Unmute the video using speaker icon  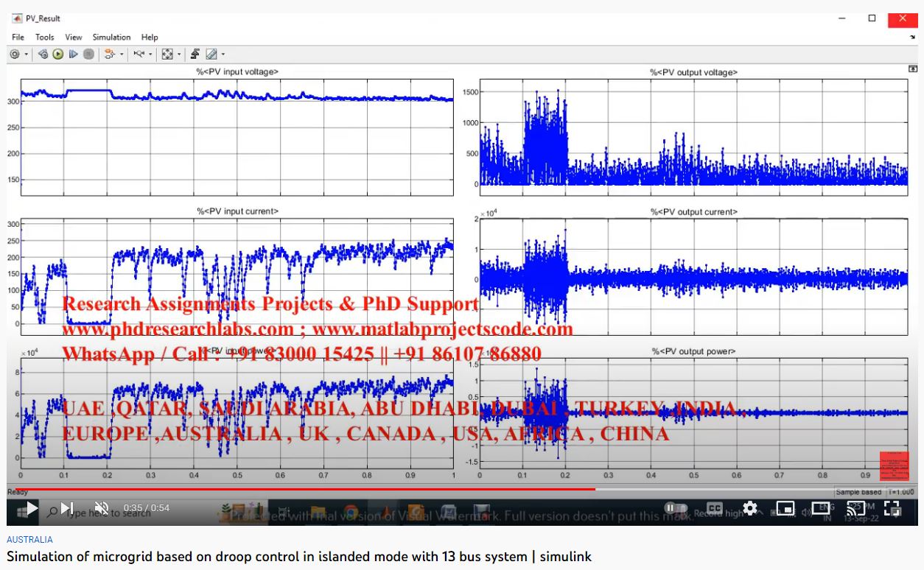click(102, 508)
